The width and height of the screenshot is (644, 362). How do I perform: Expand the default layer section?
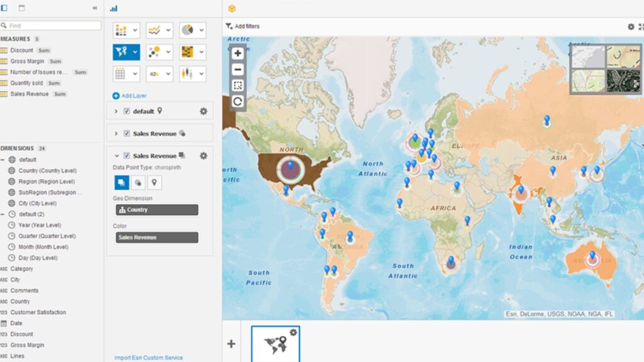pos(116,111)
